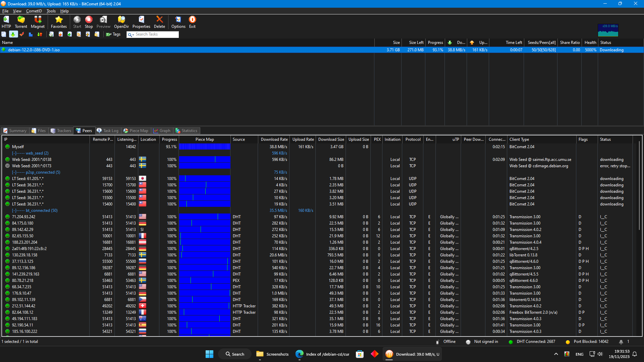Open task Properties
This screenshot has width=644, height=362.
pos(141,22)
